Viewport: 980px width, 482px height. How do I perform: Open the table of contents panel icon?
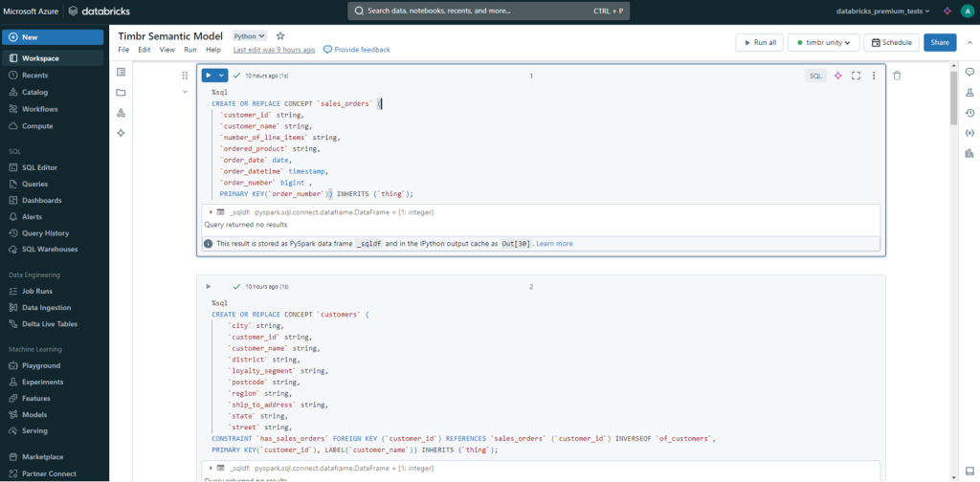[x=121, y=73]
